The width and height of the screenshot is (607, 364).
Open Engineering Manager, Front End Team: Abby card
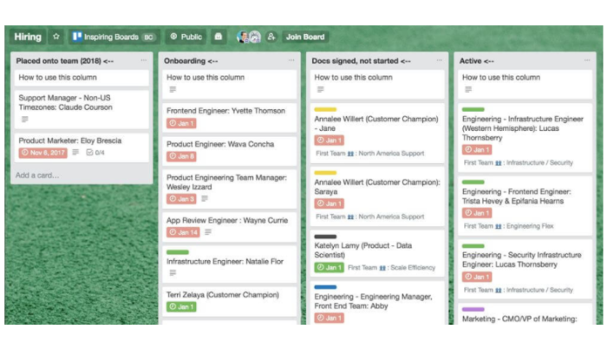click(x=377, y=302)
